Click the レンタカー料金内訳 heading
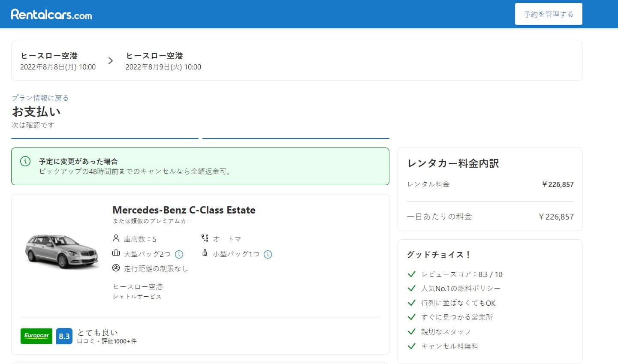 coord(453,163)
